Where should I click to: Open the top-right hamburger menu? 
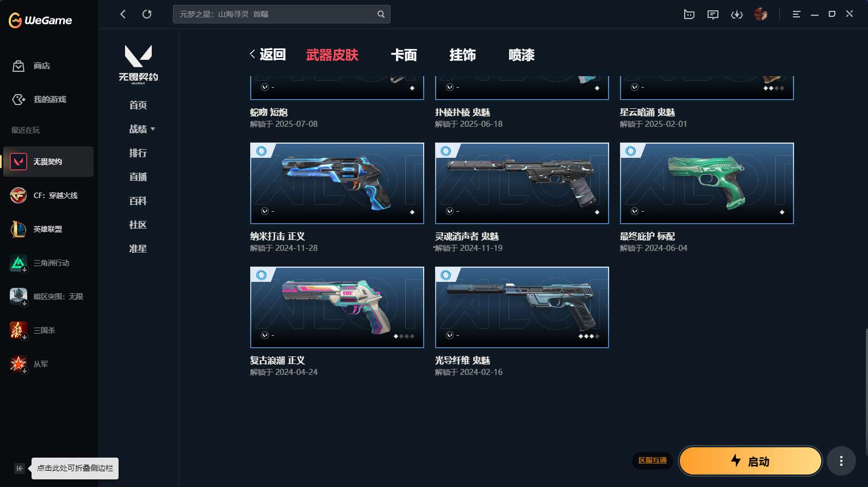pos(796,14)
